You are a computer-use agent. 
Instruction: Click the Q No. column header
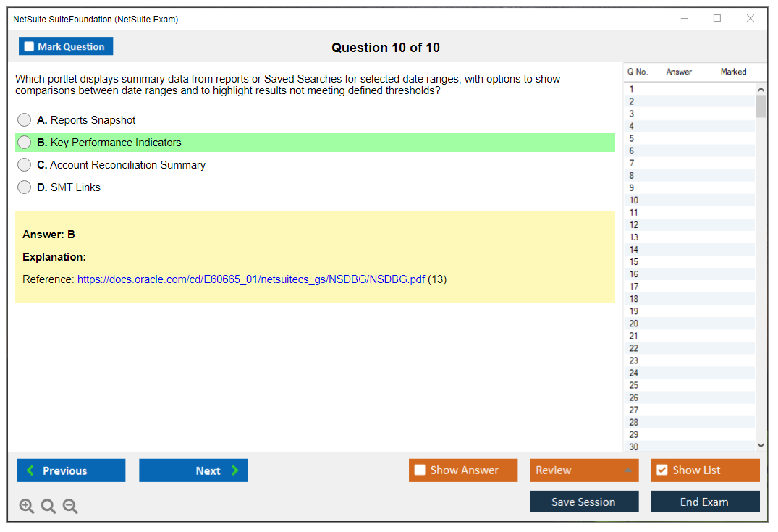[638, 72]
